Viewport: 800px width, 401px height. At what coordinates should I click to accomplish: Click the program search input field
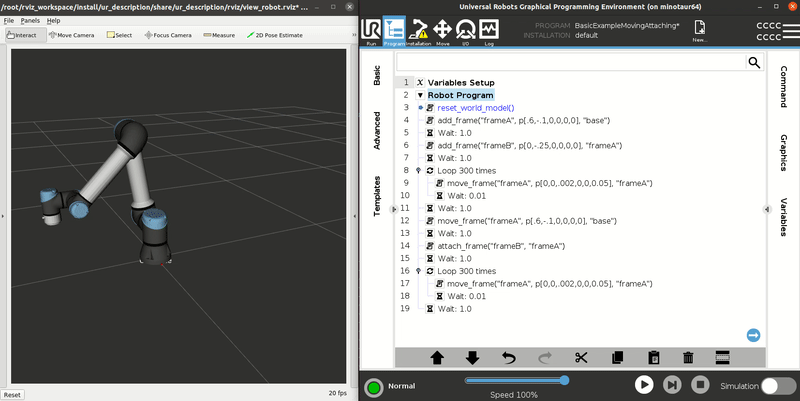[570, 62]
